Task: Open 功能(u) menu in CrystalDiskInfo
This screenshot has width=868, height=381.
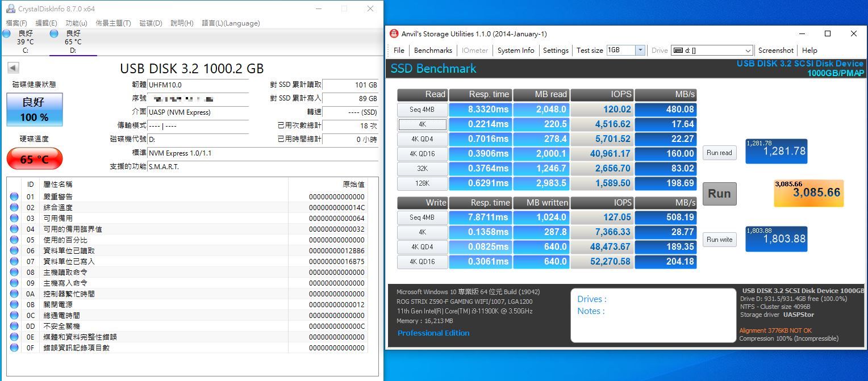Action: [76, 23]
